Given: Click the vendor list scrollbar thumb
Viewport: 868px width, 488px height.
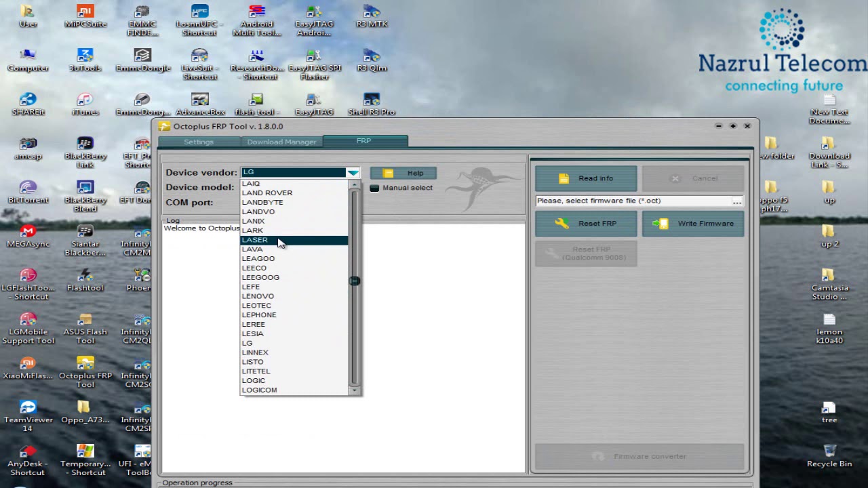Looking at the screenshot, I should coord(354,281).
